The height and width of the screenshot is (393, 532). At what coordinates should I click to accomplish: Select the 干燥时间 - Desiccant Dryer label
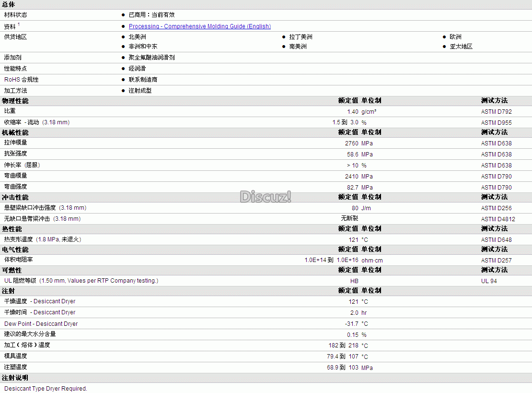pos(40,312)
